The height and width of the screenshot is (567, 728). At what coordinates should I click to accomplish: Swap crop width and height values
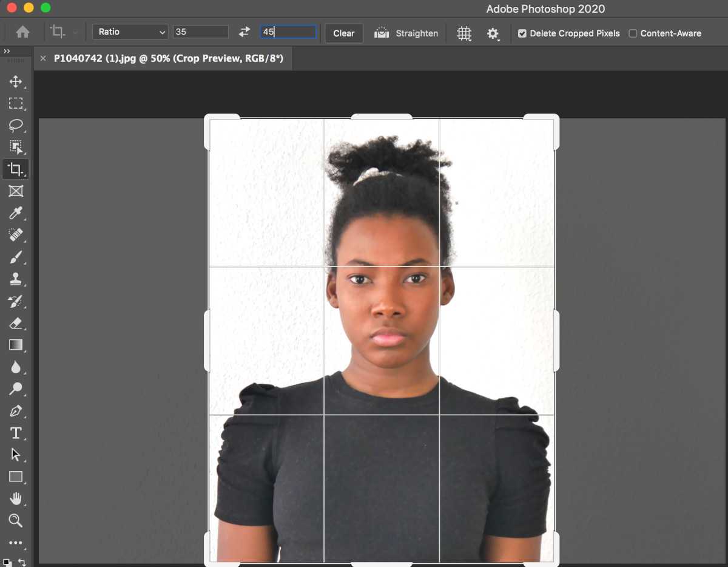(244, 32)
